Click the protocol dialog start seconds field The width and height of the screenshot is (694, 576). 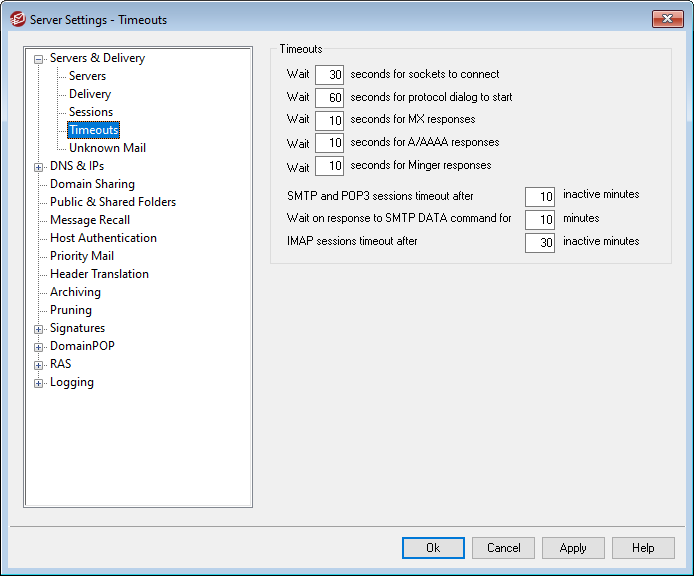(x=329, y=98)
